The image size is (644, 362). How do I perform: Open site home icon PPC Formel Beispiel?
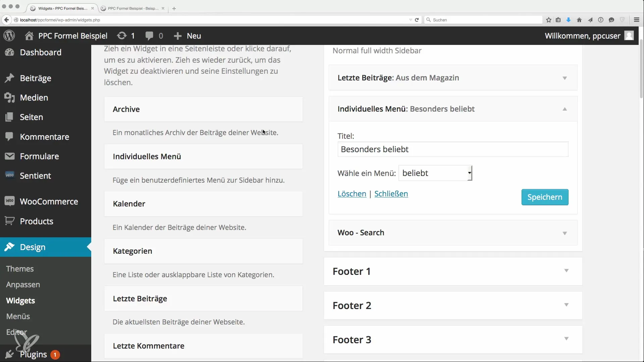[29, 36]
